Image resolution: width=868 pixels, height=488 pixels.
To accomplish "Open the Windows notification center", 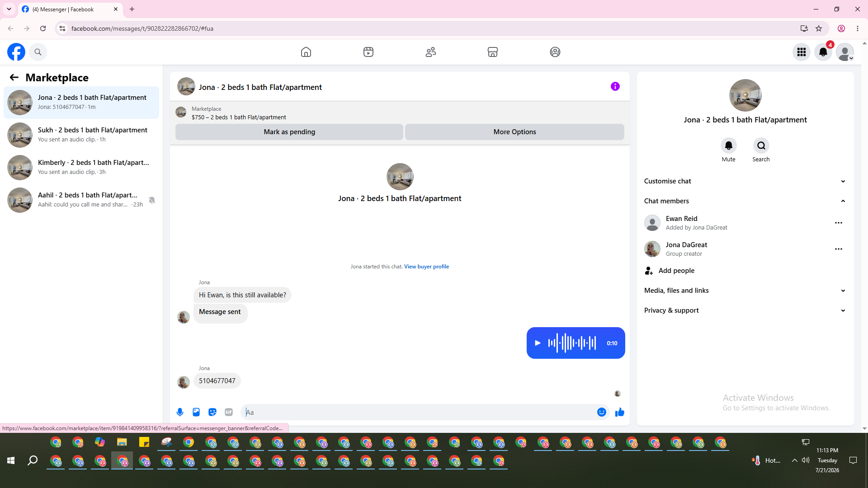I will click(x=853, y=460).
